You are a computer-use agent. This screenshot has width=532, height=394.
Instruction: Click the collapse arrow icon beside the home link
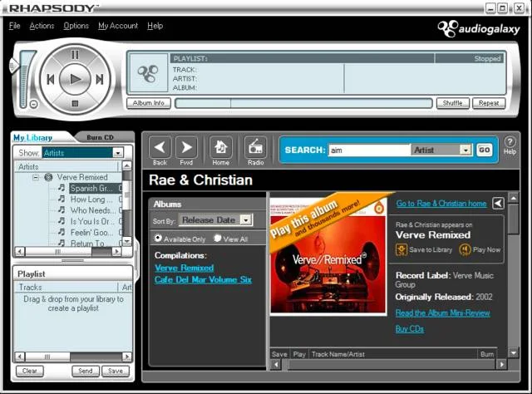(x=498, y=204)
